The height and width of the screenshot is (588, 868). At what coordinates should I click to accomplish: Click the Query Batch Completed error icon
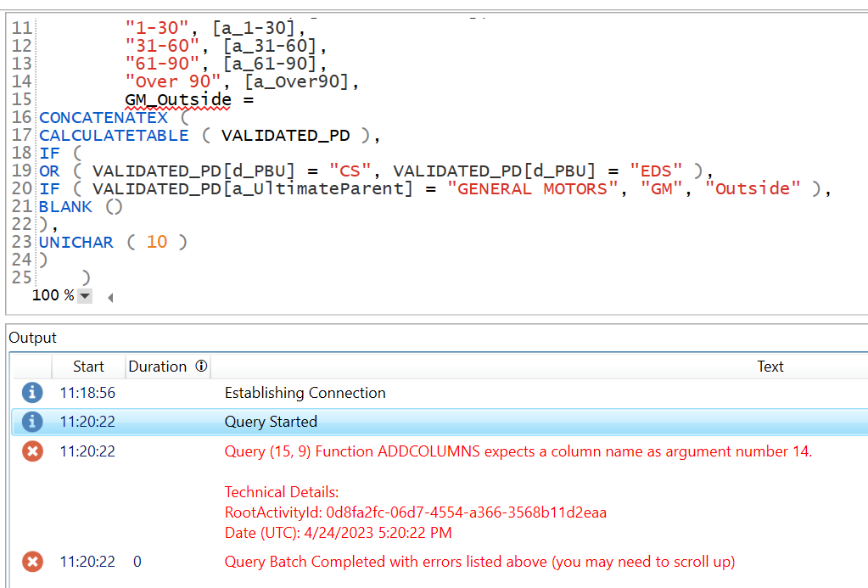pos(32,562)
